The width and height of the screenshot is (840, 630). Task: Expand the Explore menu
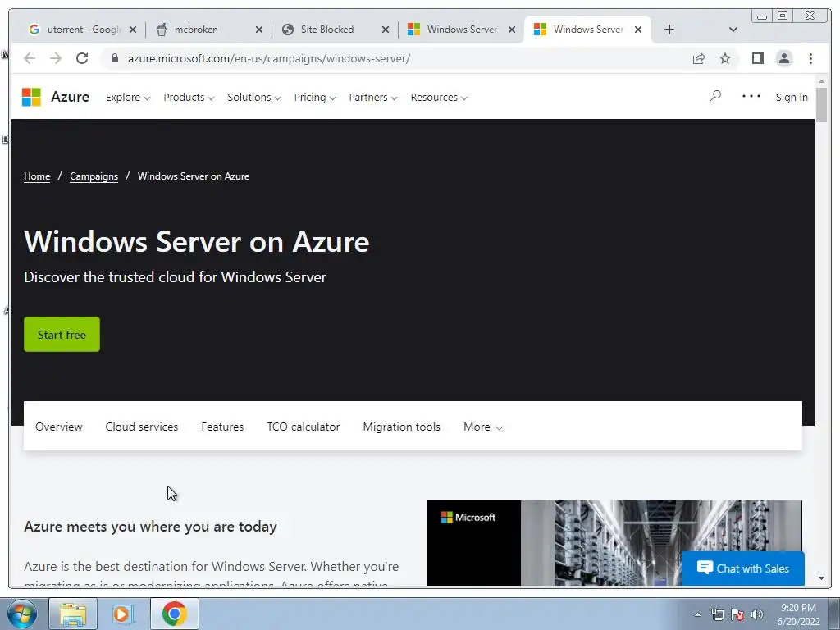click(128, 97)
